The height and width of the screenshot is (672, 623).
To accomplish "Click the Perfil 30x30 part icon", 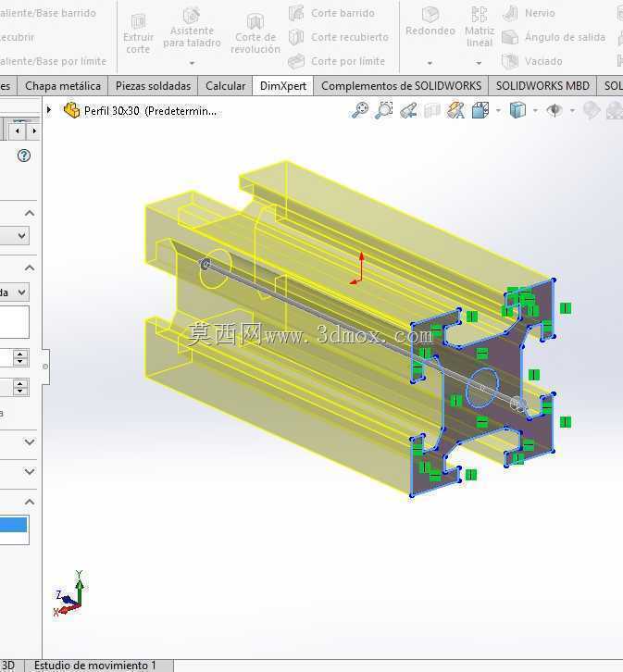I will pyautogui.click(x=71, y=110).
